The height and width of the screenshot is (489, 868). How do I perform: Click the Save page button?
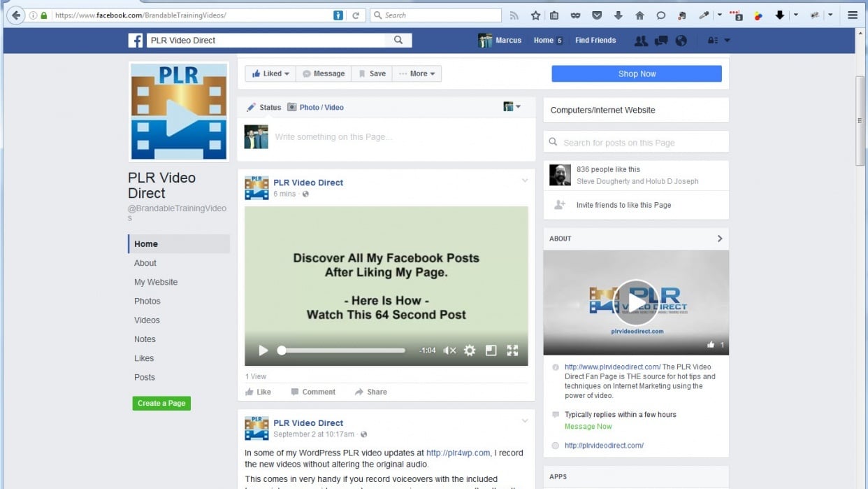[x=372, y=73]
